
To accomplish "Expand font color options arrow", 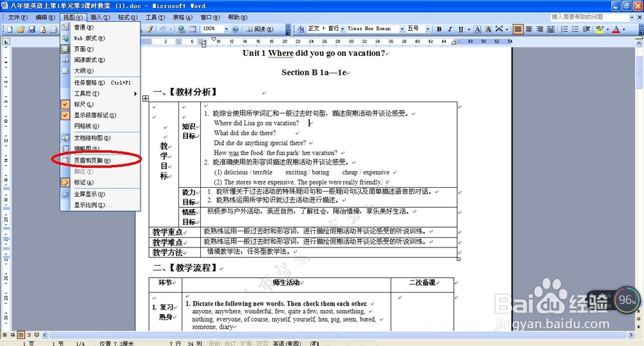I will [623, 29].
